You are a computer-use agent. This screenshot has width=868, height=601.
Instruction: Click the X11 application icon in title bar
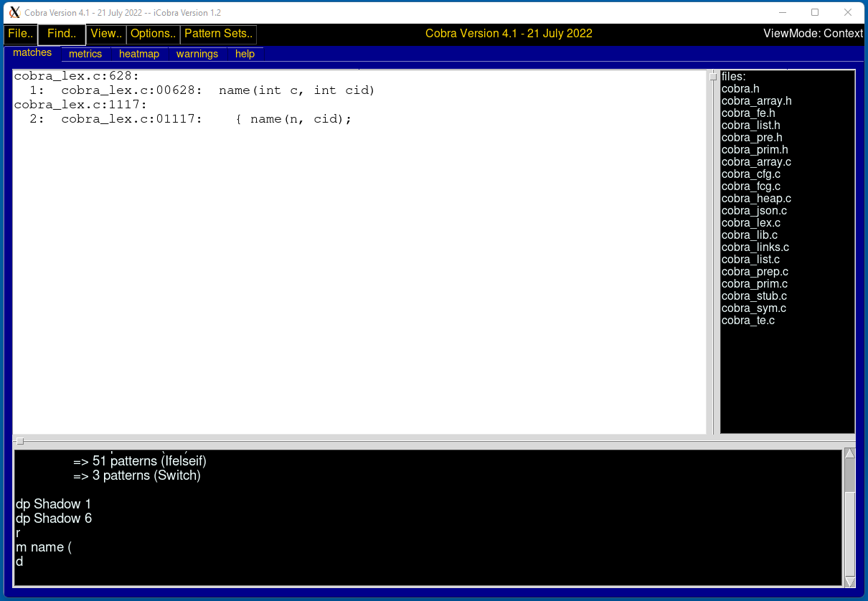[x=14, y=12]
